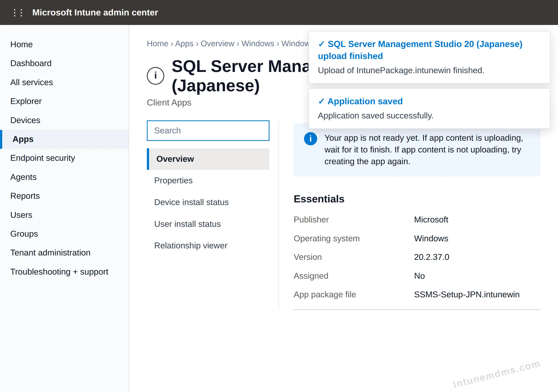
Task: Click the Application saved checkmark icon
Action: click(321, 101)
